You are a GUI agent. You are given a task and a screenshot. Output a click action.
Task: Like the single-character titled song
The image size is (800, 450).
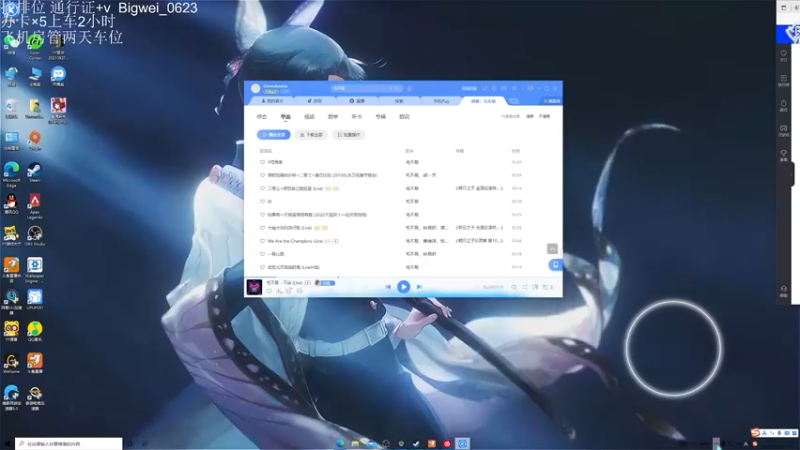pos(262,202)
